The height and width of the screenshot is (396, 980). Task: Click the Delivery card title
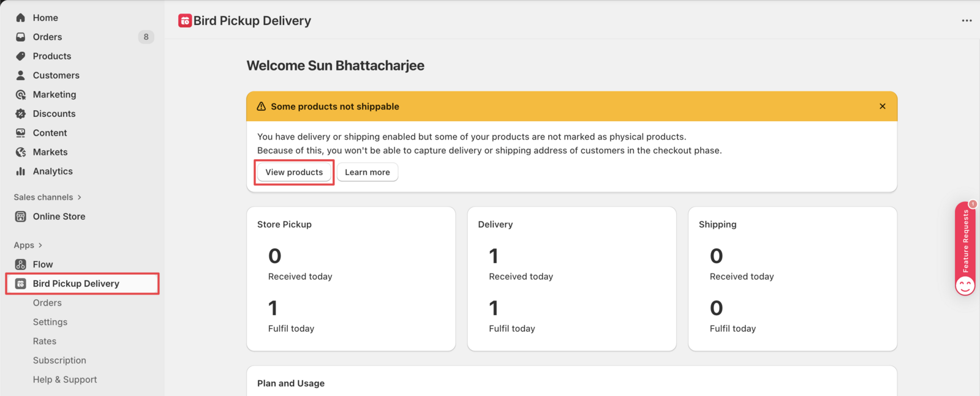(x=496, y=225)
